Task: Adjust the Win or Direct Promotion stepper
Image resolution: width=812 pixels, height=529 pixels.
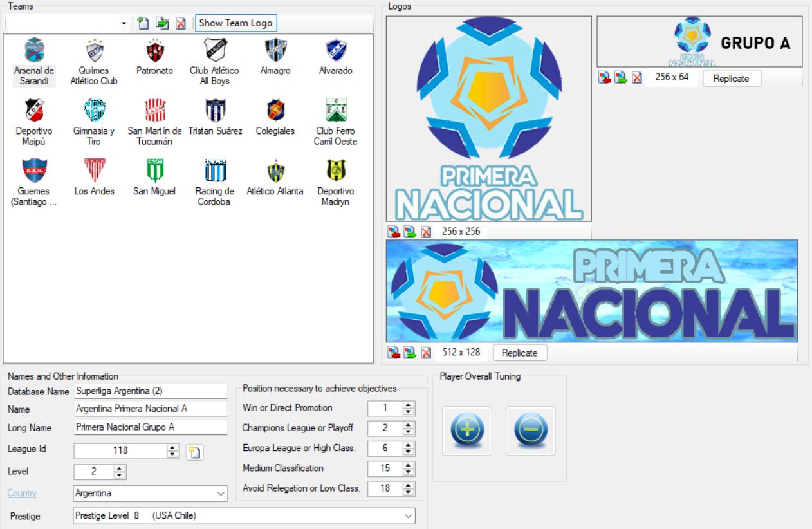Action: [x=409, y=408]
